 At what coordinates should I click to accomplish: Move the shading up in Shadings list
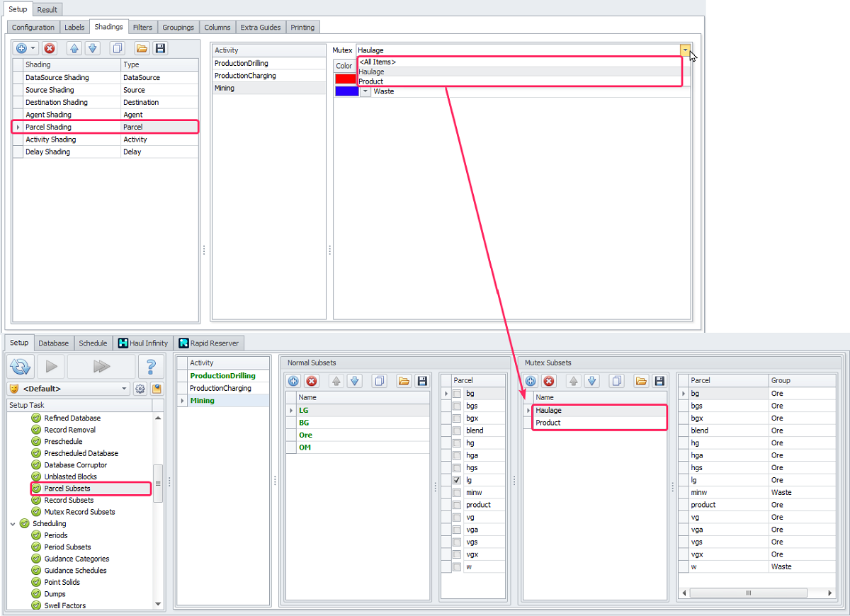[x=74, y=48]
